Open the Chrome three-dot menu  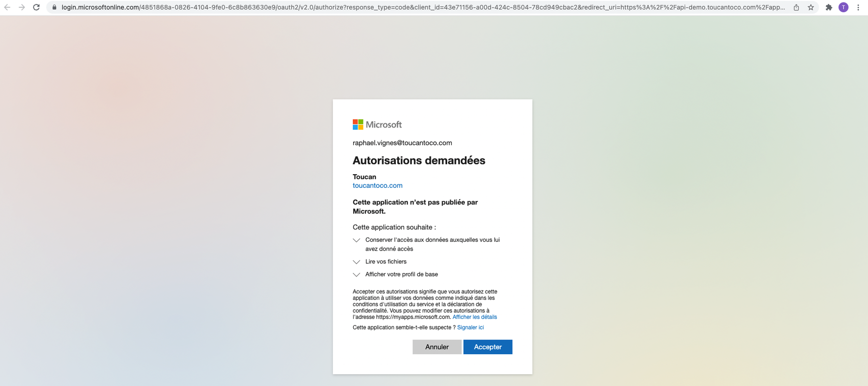(858, 7)
